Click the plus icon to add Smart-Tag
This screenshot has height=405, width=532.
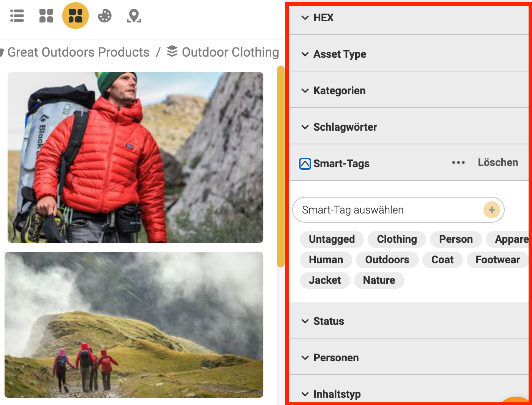[x=491, y=210]
